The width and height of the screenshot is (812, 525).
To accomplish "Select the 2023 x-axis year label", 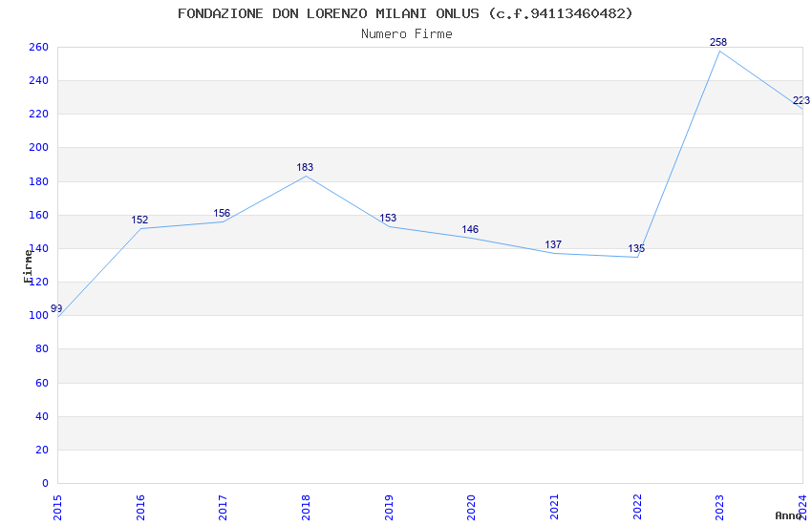I will [719, 507].
